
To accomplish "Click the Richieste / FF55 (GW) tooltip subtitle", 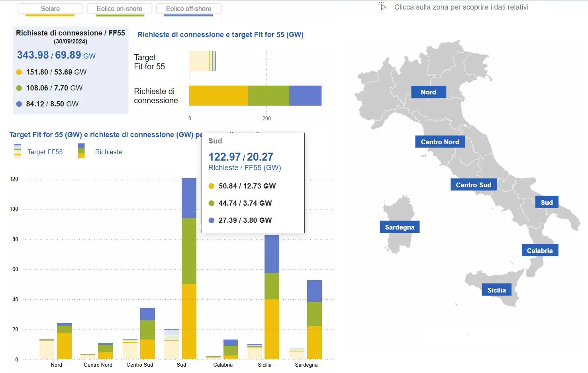I will click(245, 168).
